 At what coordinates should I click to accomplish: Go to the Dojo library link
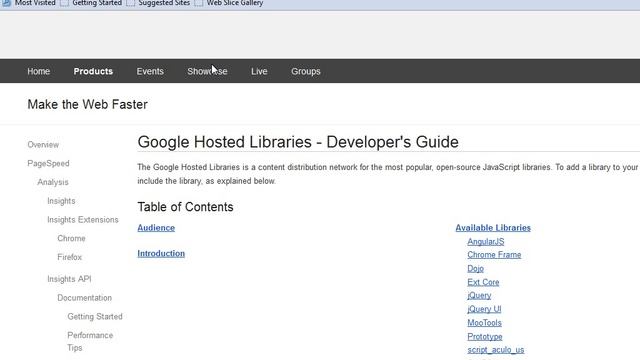point(475,269)
